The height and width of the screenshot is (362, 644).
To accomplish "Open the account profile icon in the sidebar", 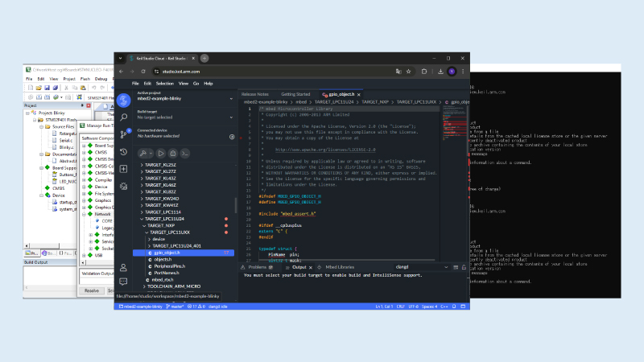I will tap(123, 267).
